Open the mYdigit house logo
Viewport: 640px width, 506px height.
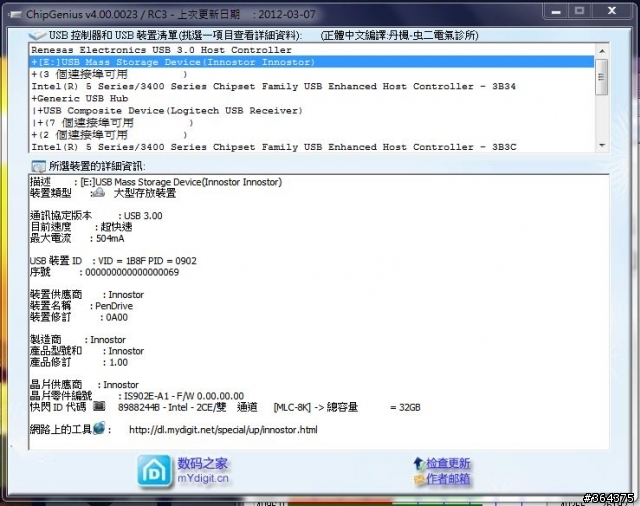(x=154, y=471)
